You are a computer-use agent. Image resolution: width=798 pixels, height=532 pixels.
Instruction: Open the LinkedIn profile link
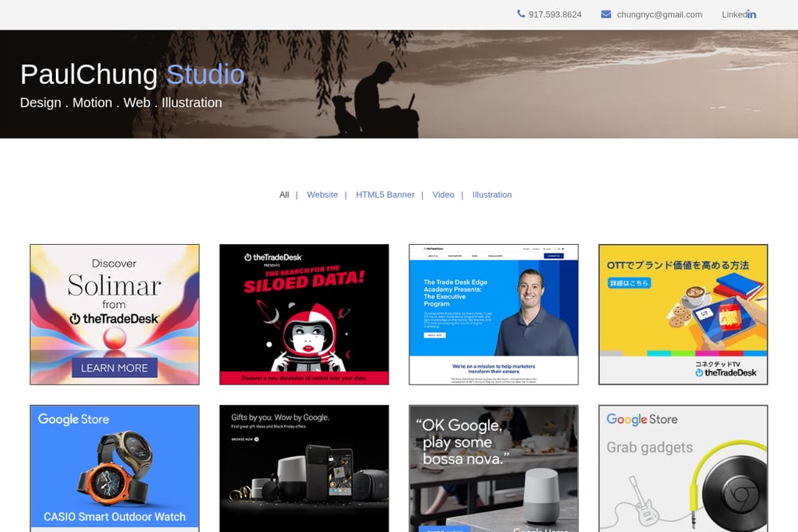click(739, 14)
